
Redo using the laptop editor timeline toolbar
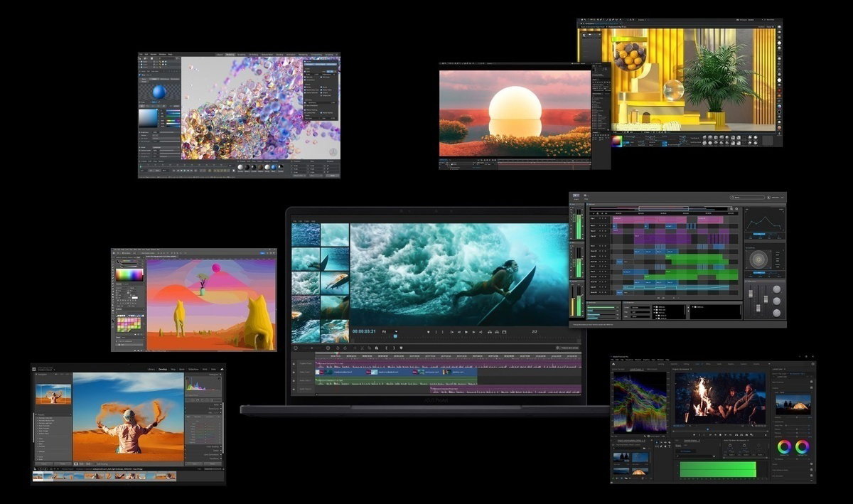[x=345, y=348]
